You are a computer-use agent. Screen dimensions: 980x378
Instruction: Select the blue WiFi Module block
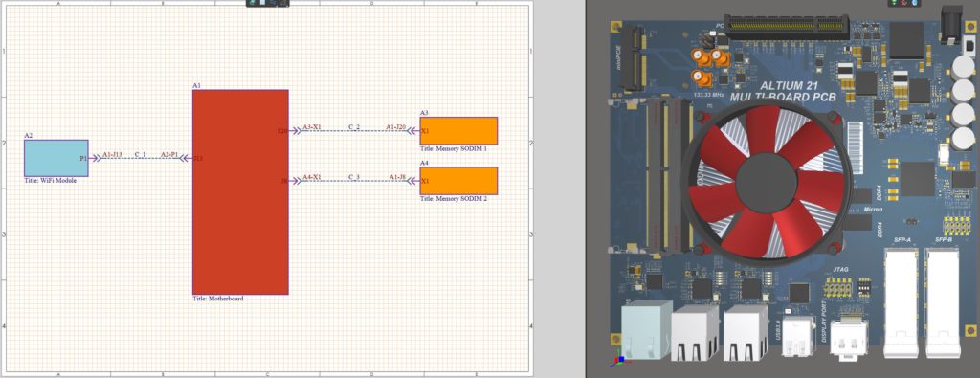coord(56,158)
